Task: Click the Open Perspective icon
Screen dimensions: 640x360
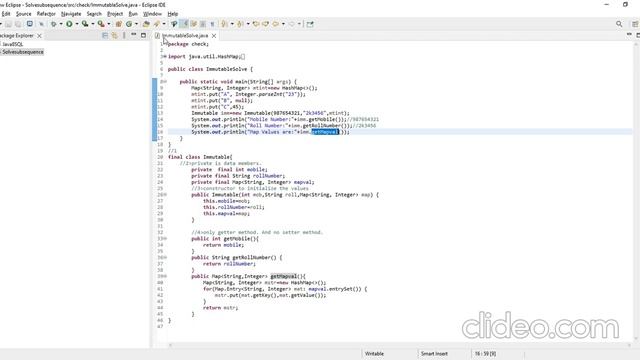Action: tap(635, 24)
